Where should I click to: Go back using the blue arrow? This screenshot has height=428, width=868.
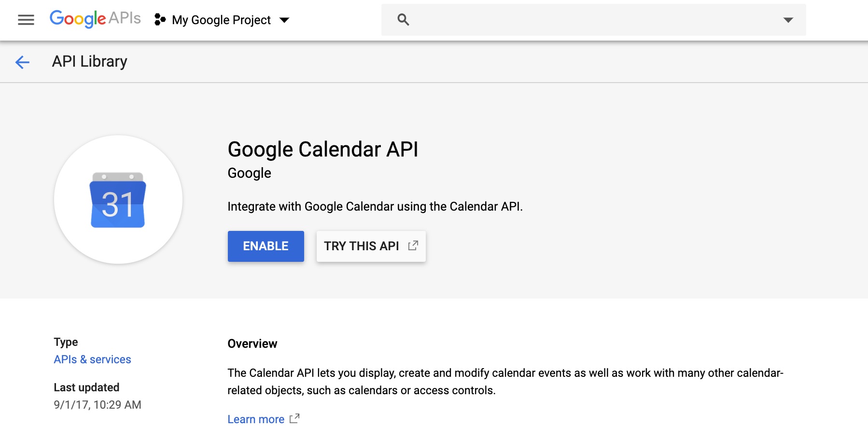point(22,62)
